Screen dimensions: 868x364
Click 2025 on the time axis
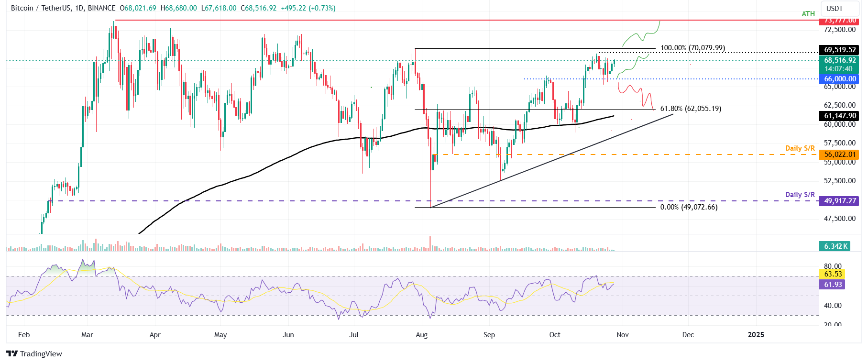756,335
